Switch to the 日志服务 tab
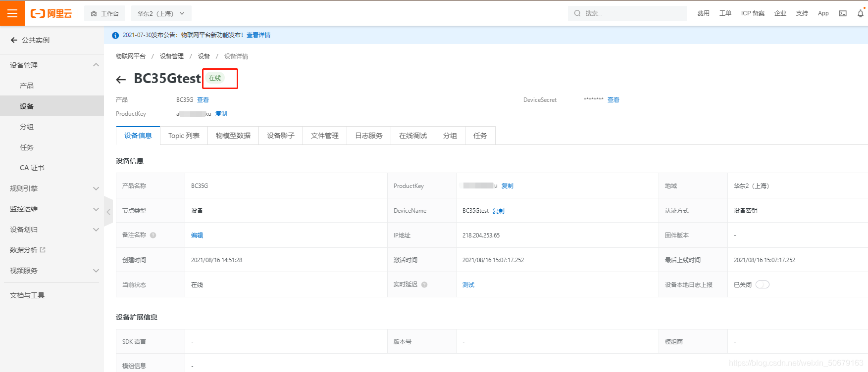This screenshot has width=868, height=372. pos(369,136)
